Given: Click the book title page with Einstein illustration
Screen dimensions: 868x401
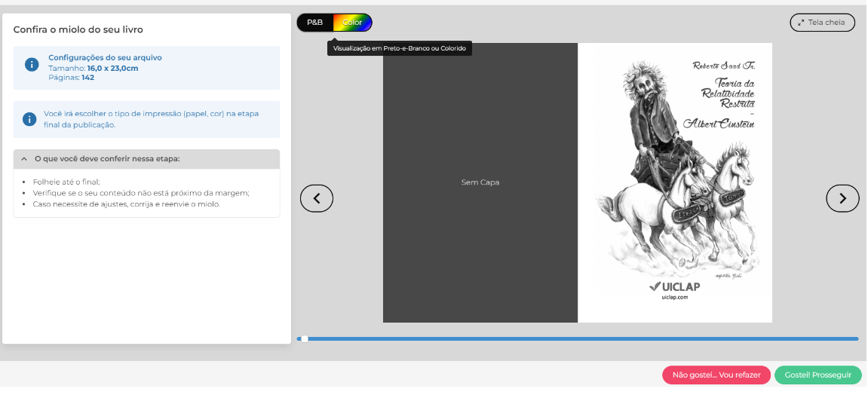Looking at the screenshot, I should [675, 182].
